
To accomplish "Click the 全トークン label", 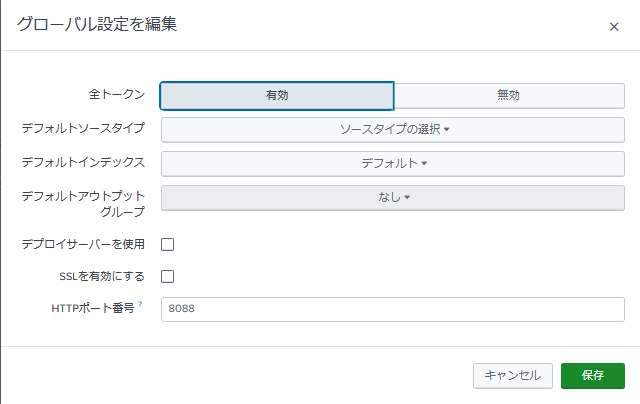I will [117, 94].
